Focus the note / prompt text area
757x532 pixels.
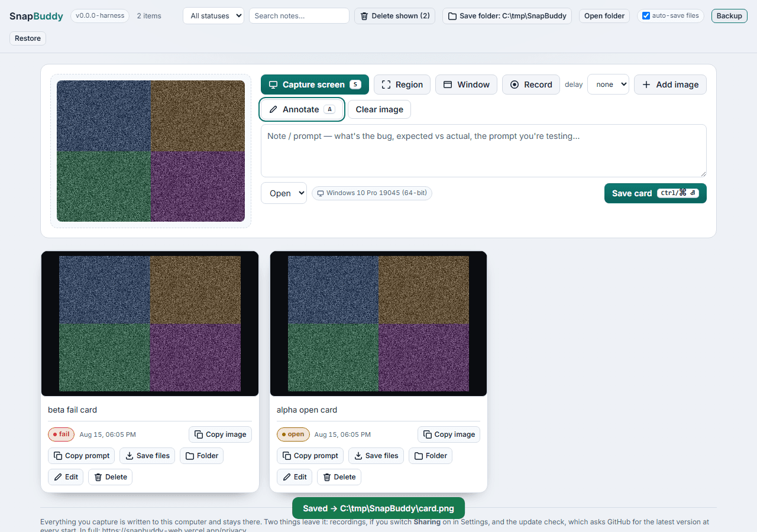tap(484, 151)
